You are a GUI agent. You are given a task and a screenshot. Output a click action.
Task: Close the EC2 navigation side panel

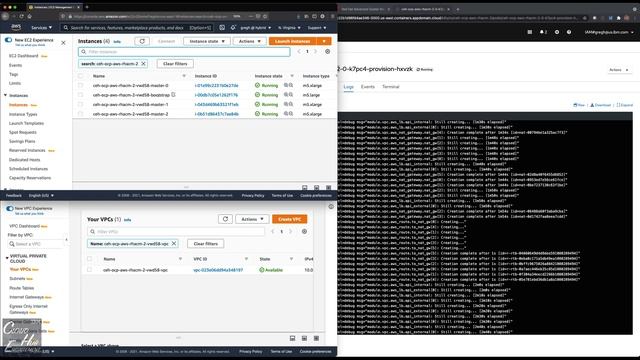(x=63, y=42)
